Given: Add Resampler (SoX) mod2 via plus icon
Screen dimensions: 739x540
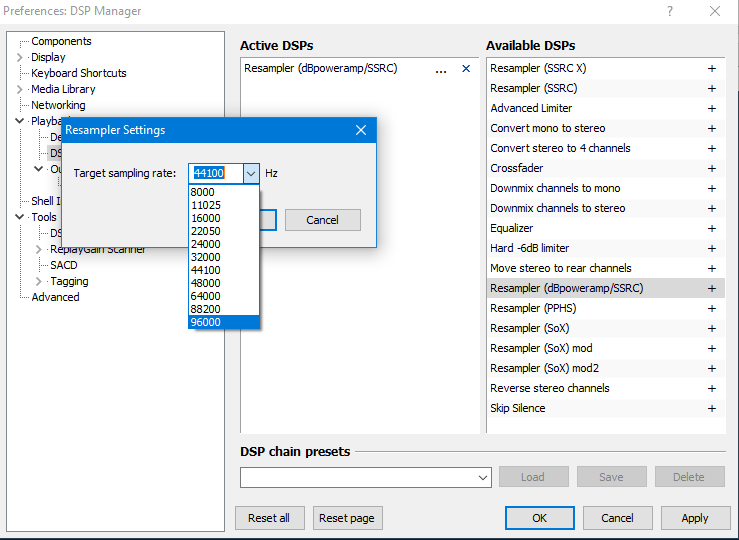Looking at the screenshot, I should click(x=712, y=368).
